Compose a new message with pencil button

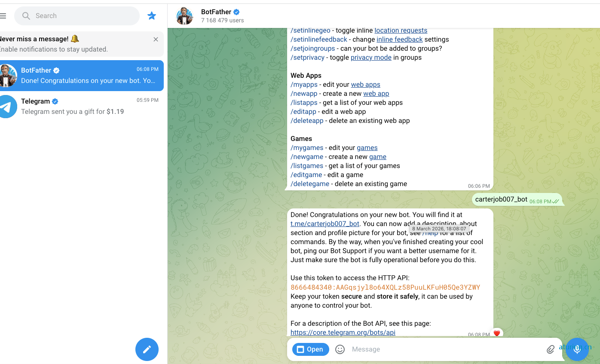(x=147, y=349)
